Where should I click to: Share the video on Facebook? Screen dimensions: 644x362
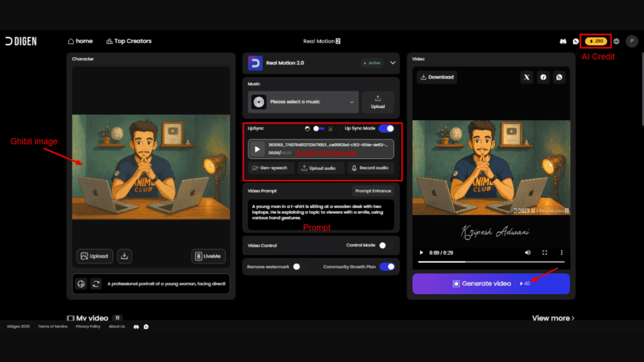click(x=544, y=77)
